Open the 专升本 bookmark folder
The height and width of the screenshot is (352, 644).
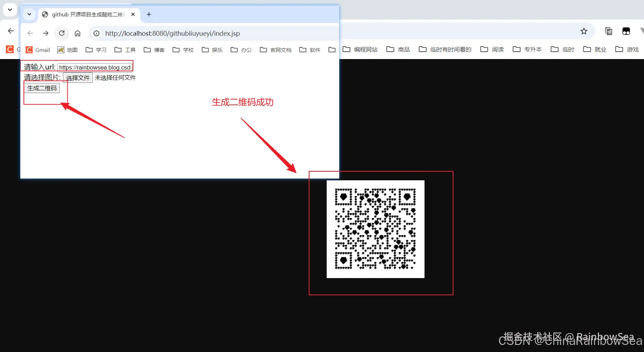[x=527, y=49]
